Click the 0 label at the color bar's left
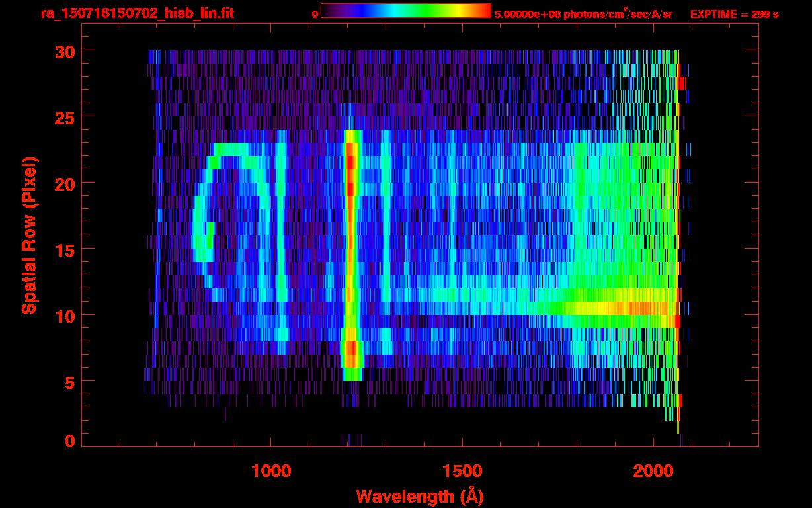The image size is (812, 508). click(315, 14)
